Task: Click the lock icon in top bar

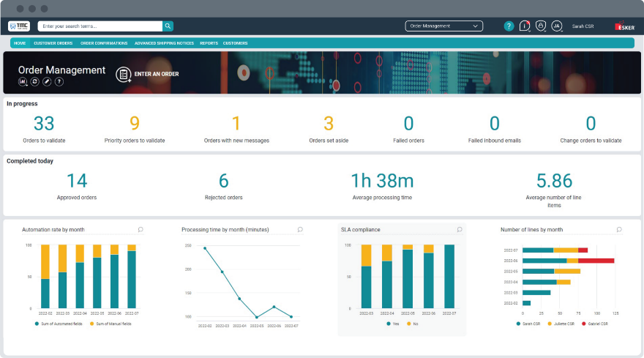Action: click(x=541, y=26)
